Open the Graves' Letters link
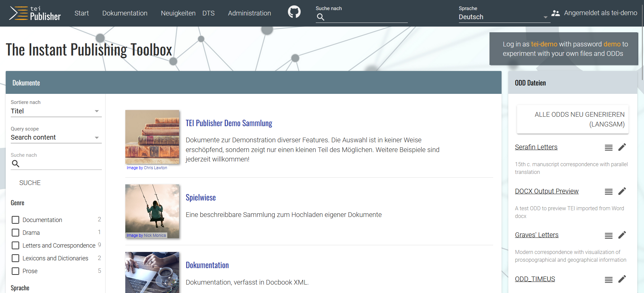 (536, 235)
